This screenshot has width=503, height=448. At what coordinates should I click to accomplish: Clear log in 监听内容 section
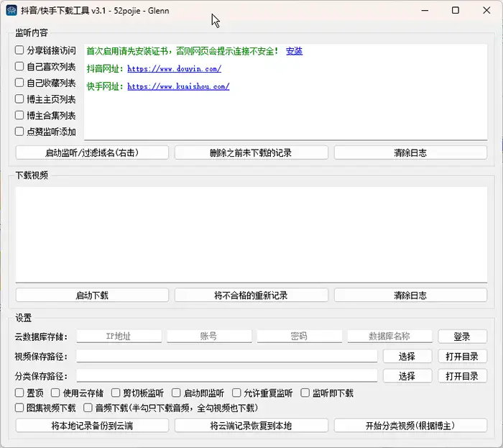tap(410, 152)
